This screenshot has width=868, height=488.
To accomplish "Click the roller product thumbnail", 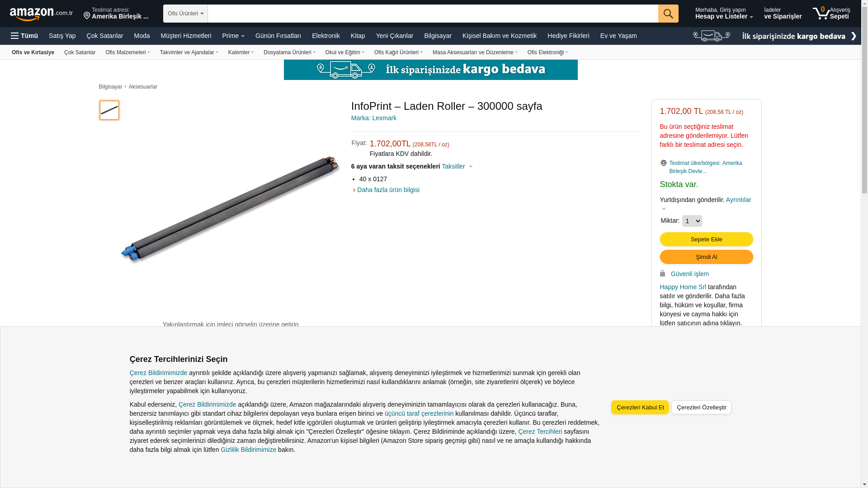I will pos(109,110).
